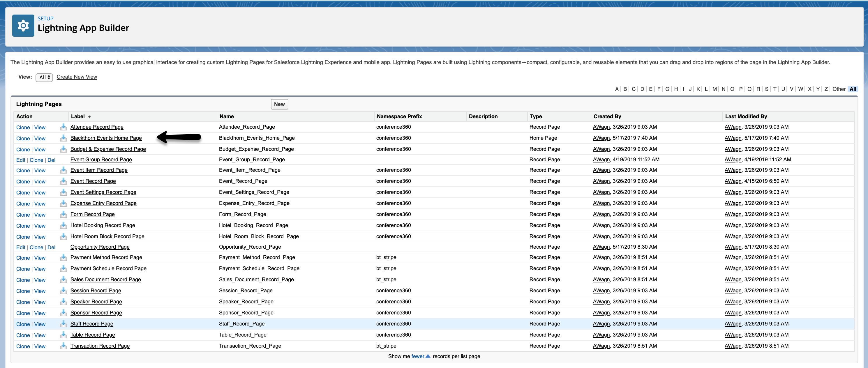
Task: Click download icon for Sponsor Record Page
Action: pos(63,313)
